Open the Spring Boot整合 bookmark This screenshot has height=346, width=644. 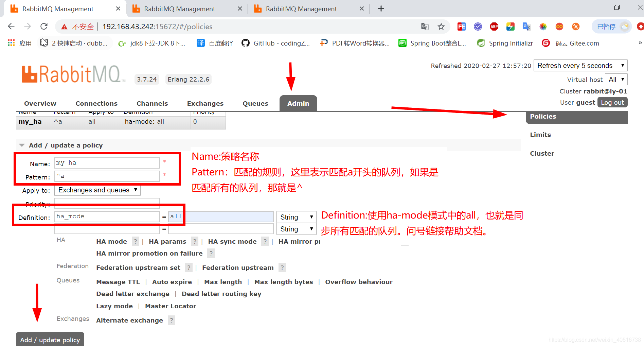click(432, 43)
